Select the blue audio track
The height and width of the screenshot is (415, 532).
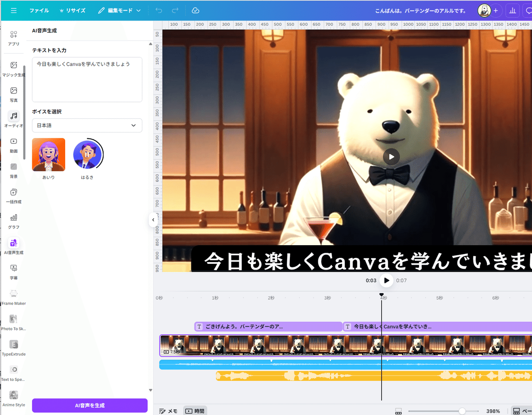pyautogui.click(x=346, y=364)
